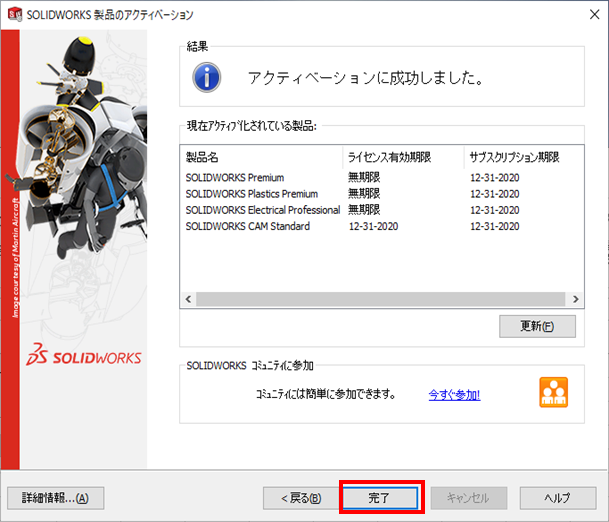Click the サブスクリプション期限 column header
The width and height of the screenshot is (609, 522).
(x=524, y=157)
